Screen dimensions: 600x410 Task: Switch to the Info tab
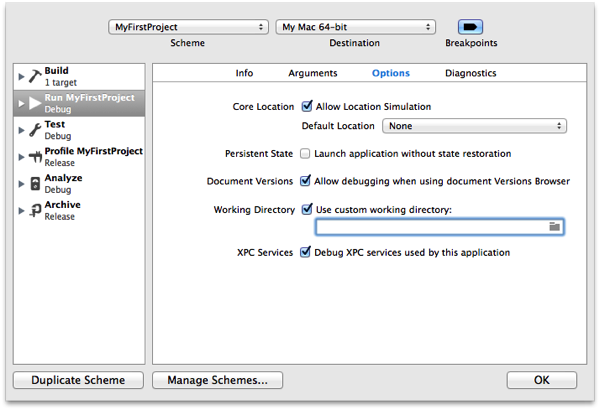pos(244,73)
